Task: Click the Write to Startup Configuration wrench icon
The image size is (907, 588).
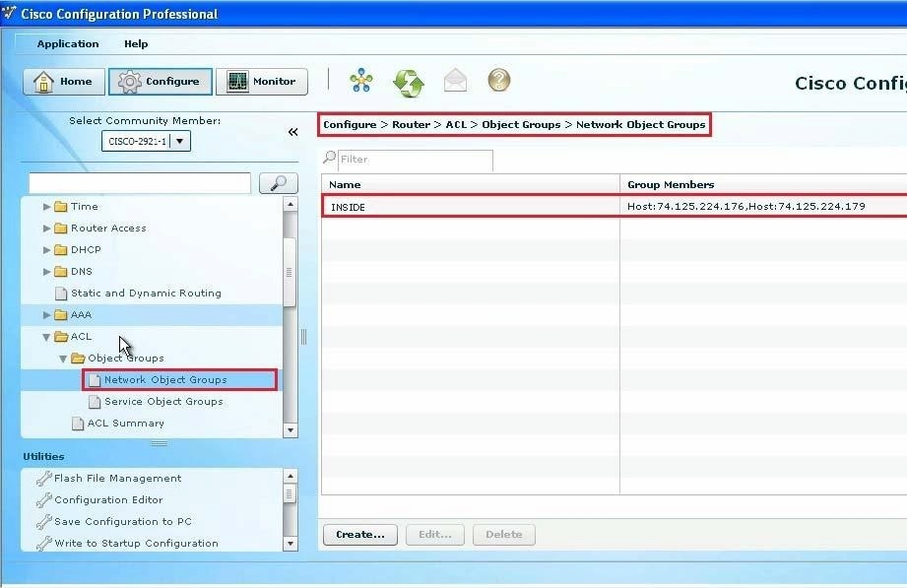Action: 44,544
